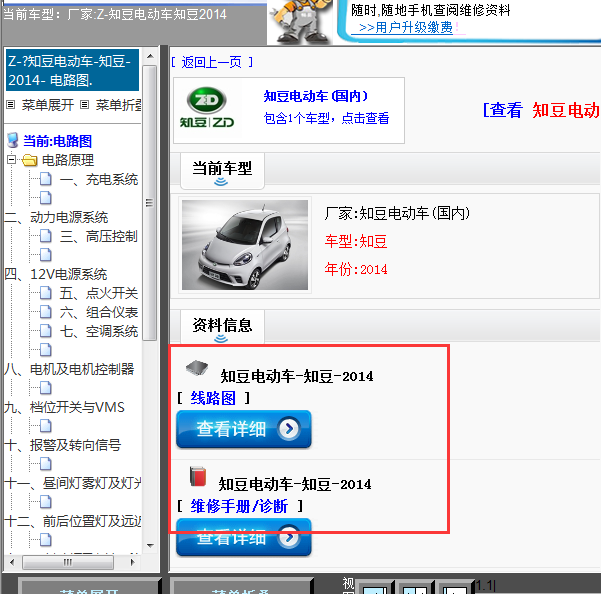Click the gray chip icon for 线路图
The width and height of the screenshot is (601, 594).
tap(197, 368)
